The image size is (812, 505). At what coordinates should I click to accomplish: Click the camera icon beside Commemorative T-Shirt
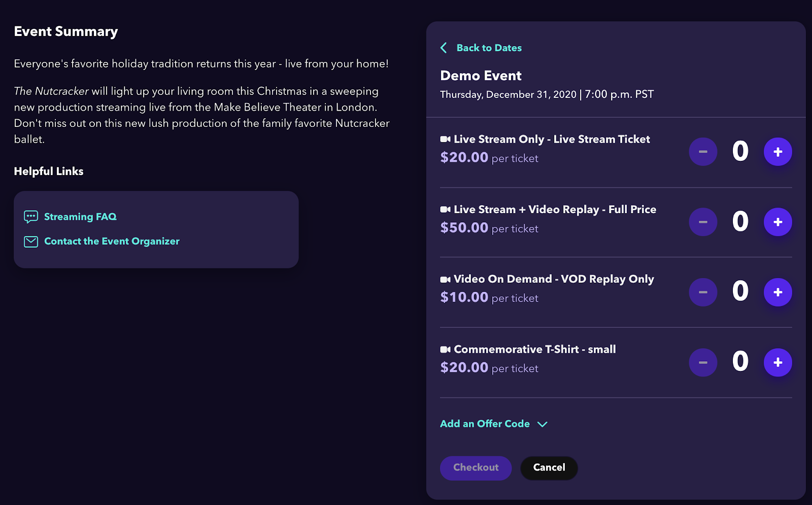click(x=445, y=349)
